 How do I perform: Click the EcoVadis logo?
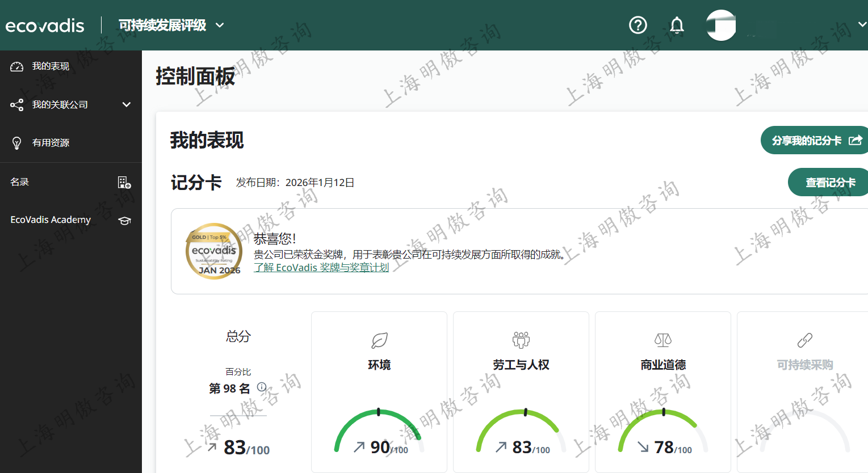click(45, 26)
